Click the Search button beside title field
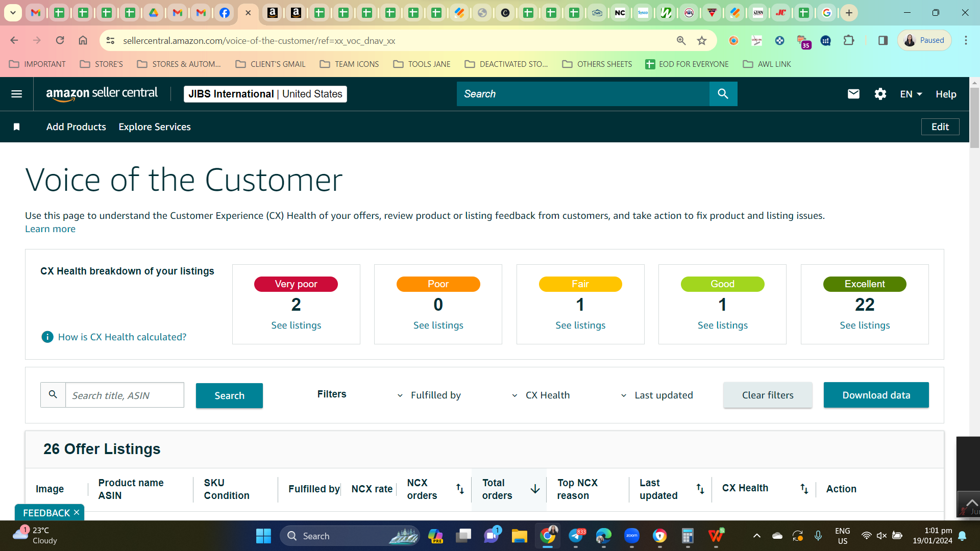Viewport: 980px width, 551px height. tap(229, 395)
